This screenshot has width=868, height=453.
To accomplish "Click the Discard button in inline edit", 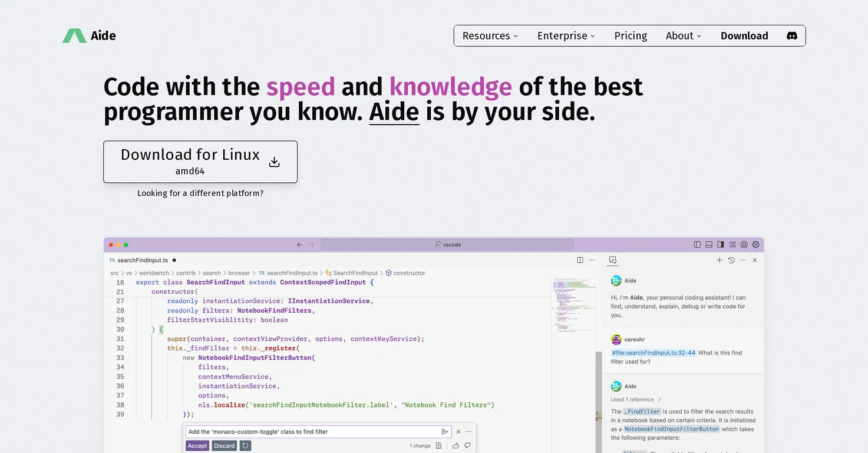I will click(224, 446).
